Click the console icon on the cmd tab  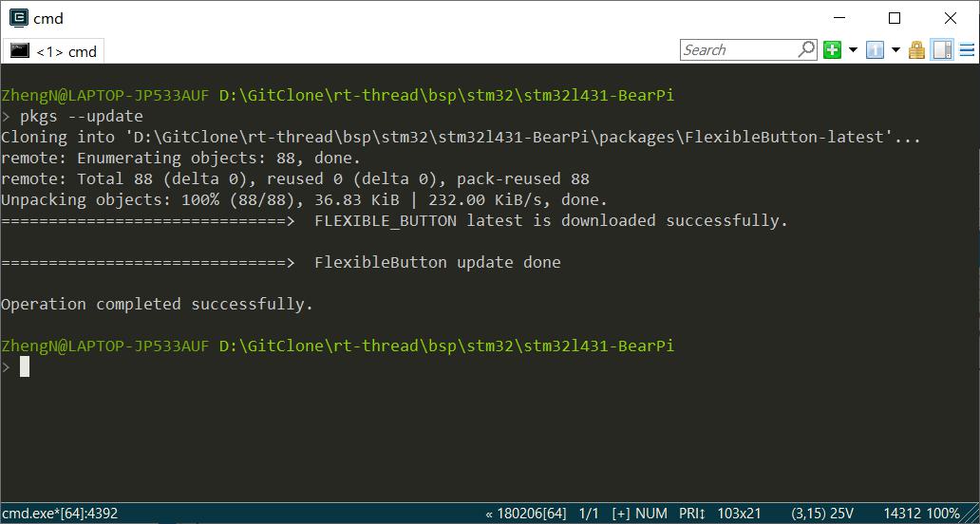point(20,50)
